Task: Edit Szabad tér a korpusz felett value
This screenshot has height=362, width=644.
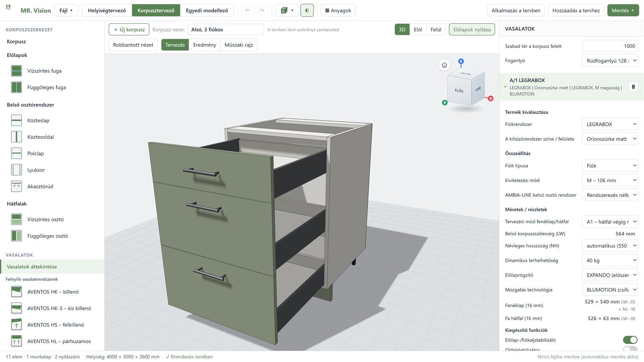Action: 610,46
